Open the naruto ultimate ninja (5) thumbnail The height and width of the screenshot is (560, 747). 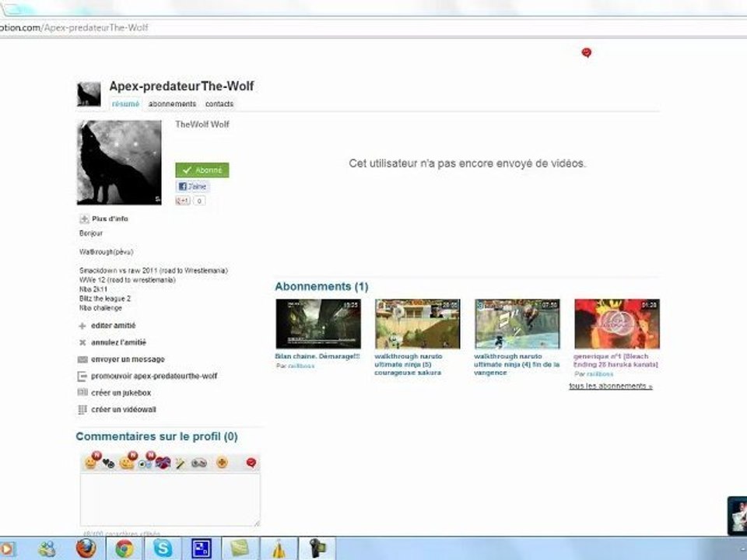coord(417,324)
